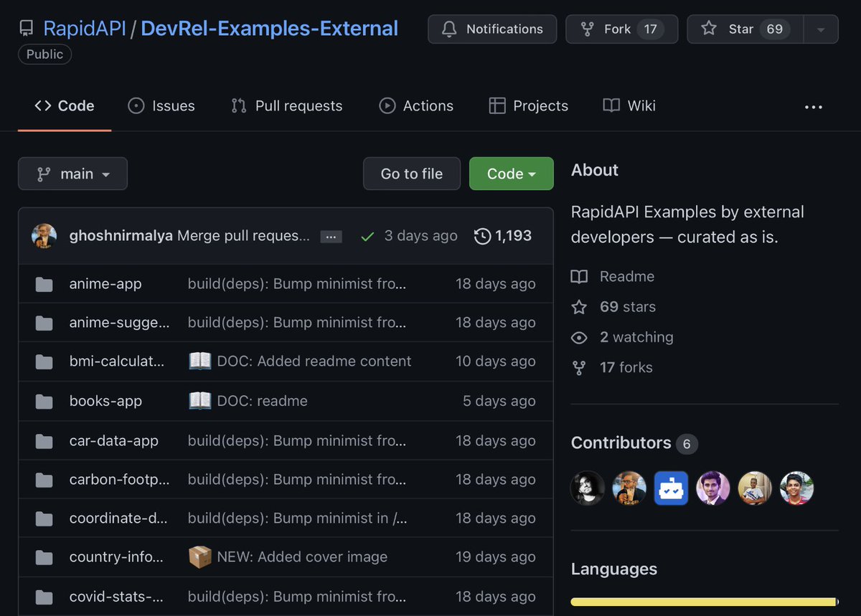Open the car-data-app folder
The height and width of the screenshot is (616, 861).
[113, 441]
